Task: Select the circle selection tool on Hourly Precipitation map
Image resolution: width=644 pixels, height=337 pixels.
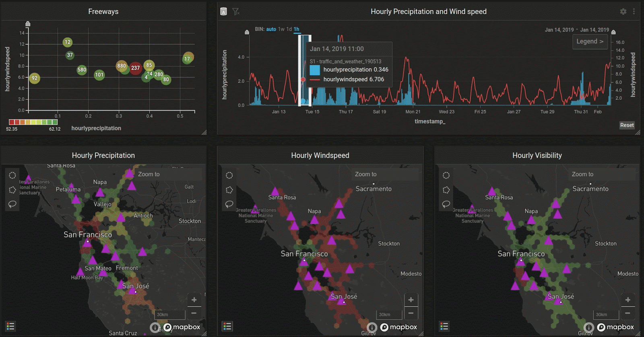Action: [x=12, y=175]
